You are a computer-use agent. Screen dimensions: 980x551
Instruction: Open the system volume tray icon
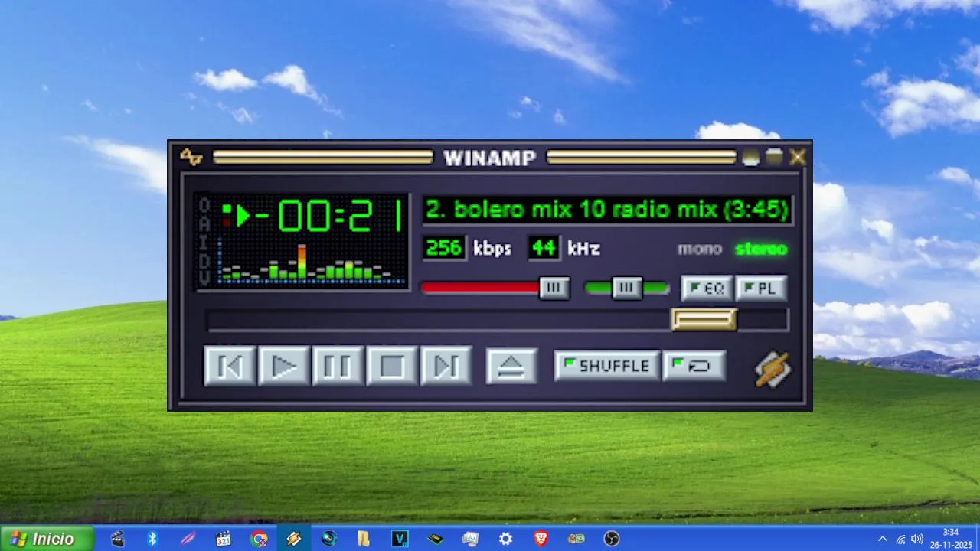pos(917,539)
